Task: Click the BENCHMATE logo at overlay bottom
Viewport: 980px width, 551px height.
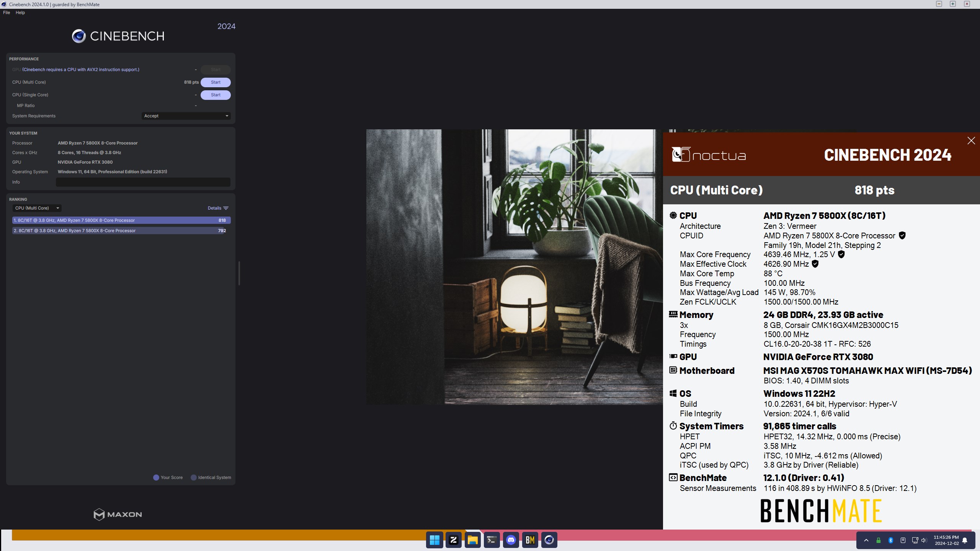Action: [x=821, y=511]
